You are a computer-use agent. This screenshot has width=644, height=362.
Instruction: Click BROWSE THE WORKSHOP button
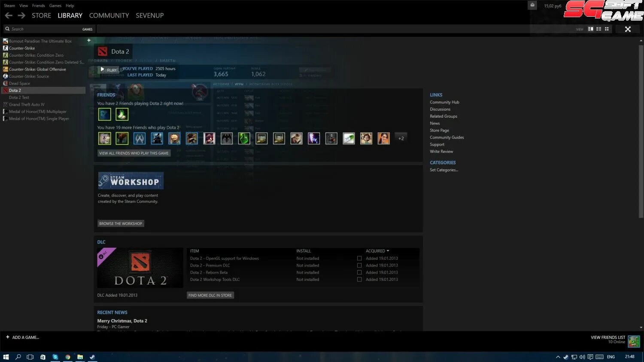(x=121, y=223)
